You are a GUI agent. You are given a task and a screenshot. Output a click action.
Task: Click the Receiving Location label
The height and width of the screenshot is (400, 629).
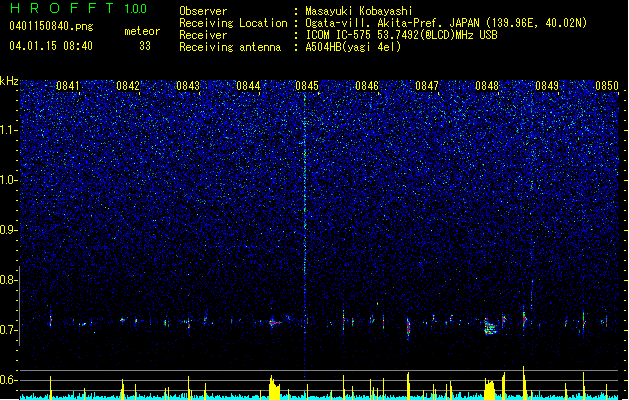point(233,23)
